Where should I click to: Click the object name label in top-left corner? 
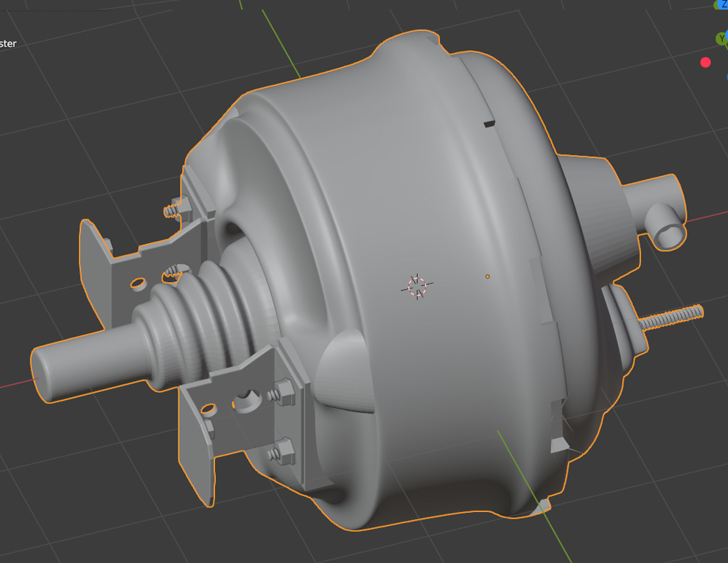click(7, 43)
